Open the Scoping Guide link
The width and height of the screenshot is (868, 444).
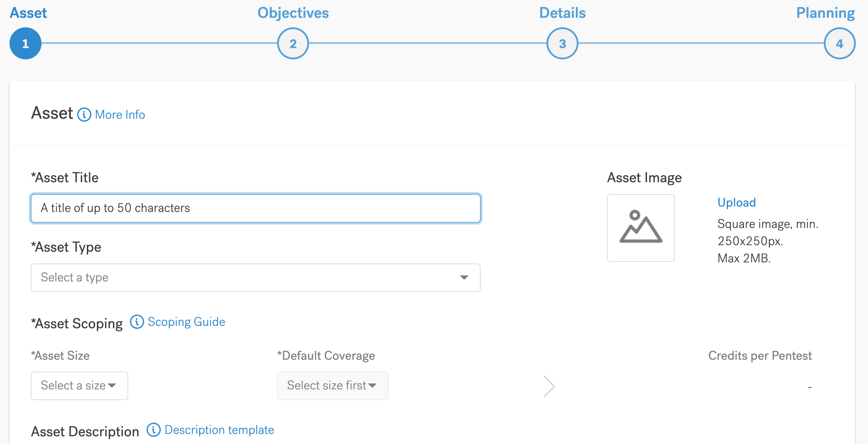[x=186, y=322]
